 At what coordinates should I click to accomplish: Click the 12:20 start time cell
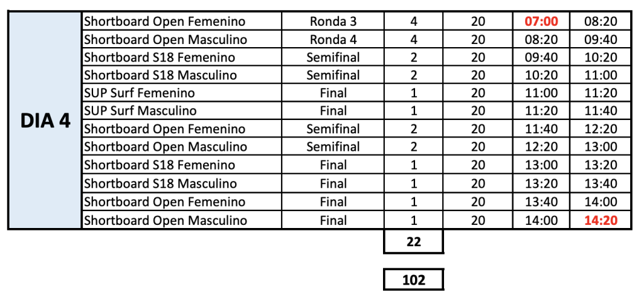(x=541, y=146)
